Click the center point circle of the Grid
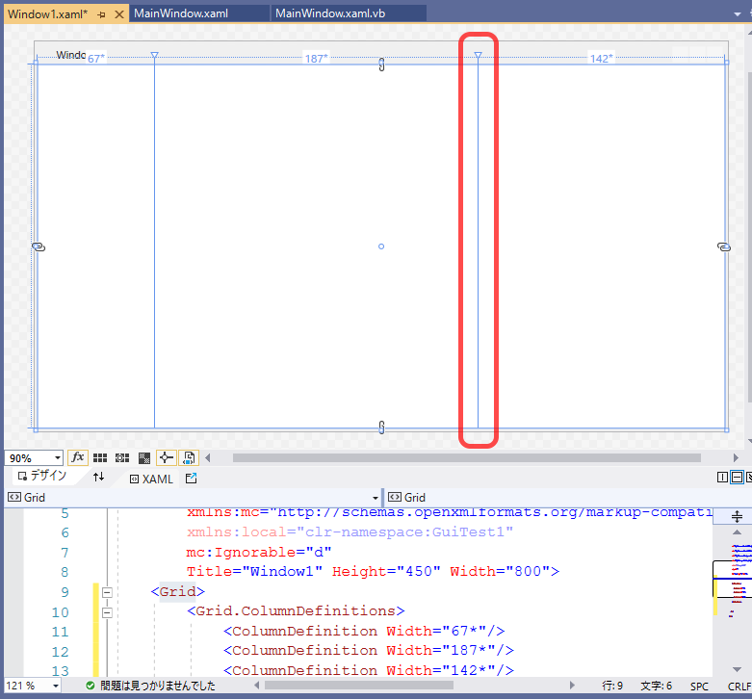Image resolution: width=752 pixels, height=700 pixels. [381, 246]
